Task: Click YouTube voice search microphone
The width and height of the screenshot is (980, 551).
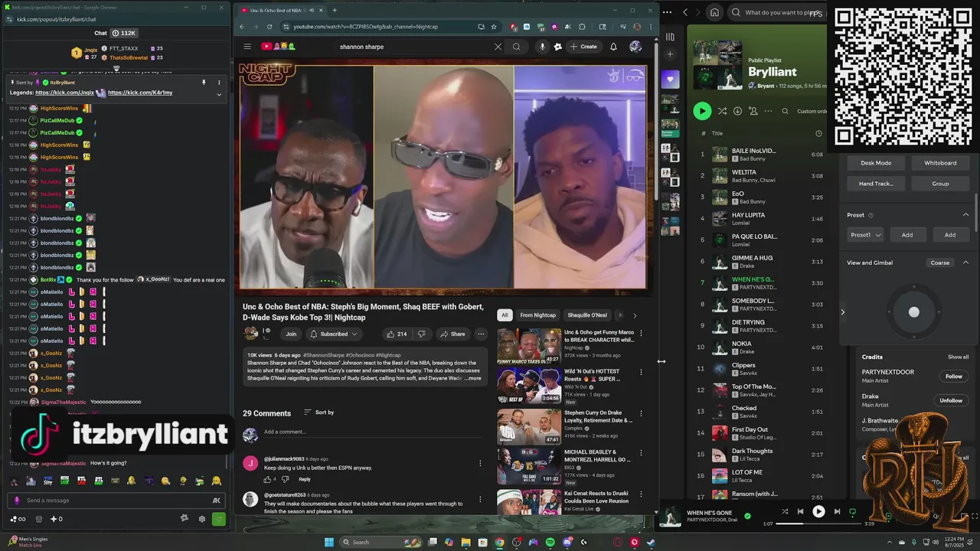Action: pyautogui.click(x=542, y=47)
